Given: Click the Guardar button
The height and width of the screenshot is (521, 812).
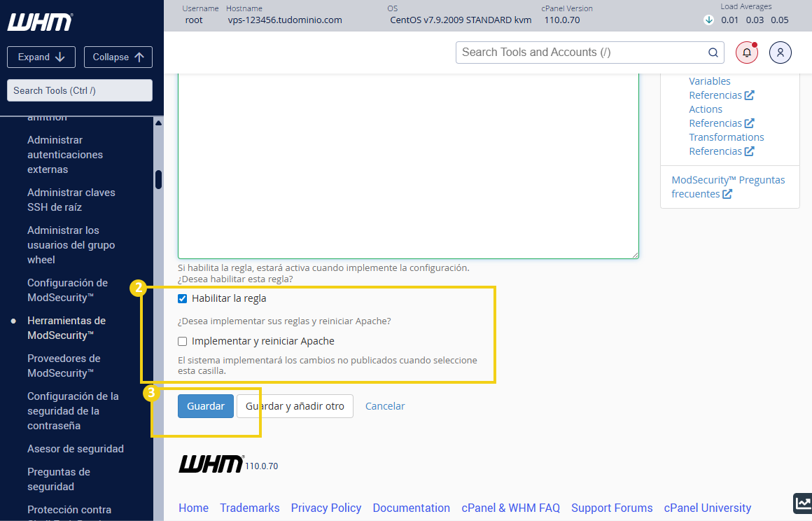Looking at the screenshot, I should [x=206, y=406].
